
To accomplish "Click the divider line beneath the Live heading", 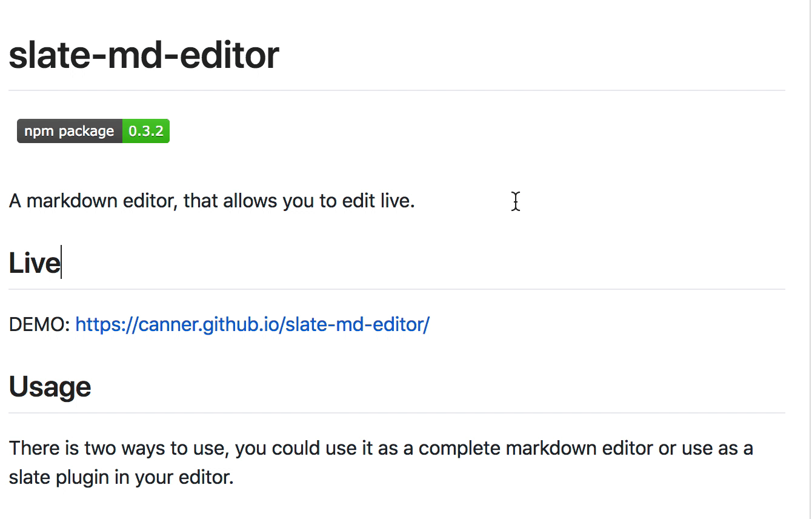I will click(397, 289).
